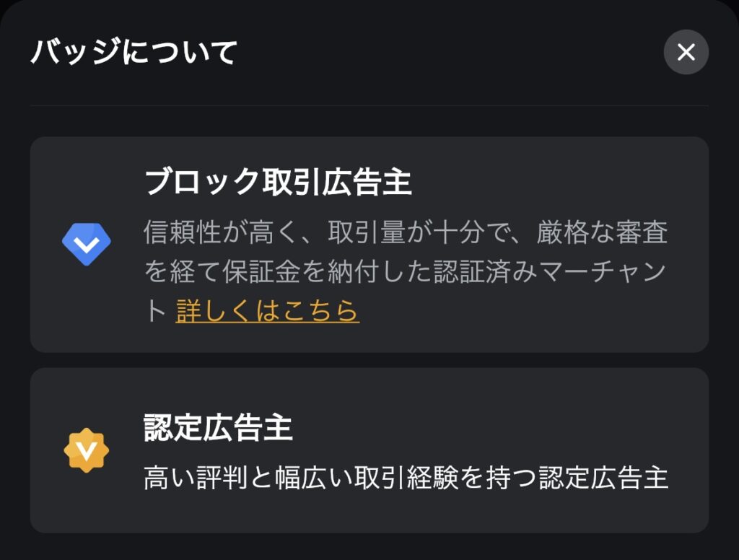The width and height of the screenshot is (739, 560).
Task: Tap the blue block trade badge icon
Action: coord(87,244)
